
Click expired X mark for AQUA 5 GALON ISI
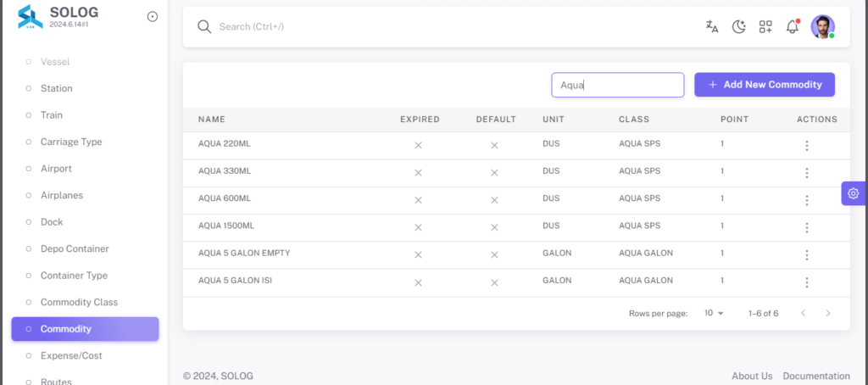(x=419, y=282)
